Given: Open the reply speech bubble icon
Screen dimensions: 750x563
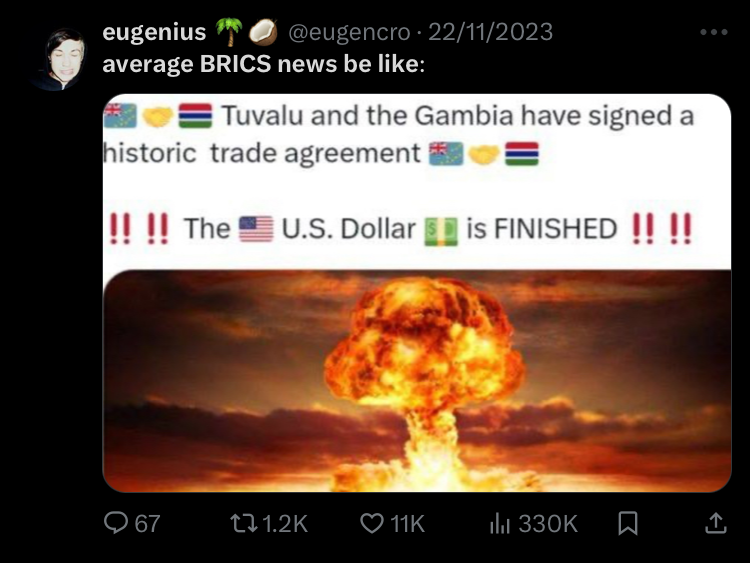Looking at the screenshot, I should click(116, 522).
